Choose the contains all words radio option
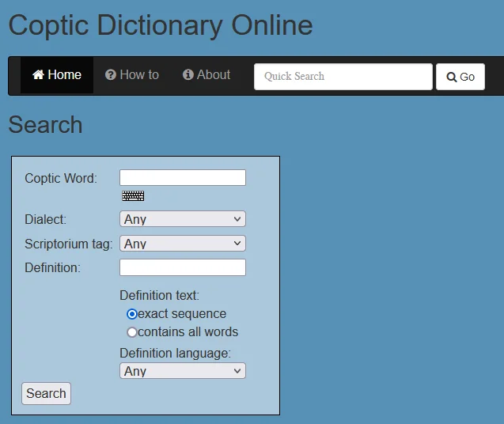This screenshot has width=504, height=424. click(x=132, y=332)
